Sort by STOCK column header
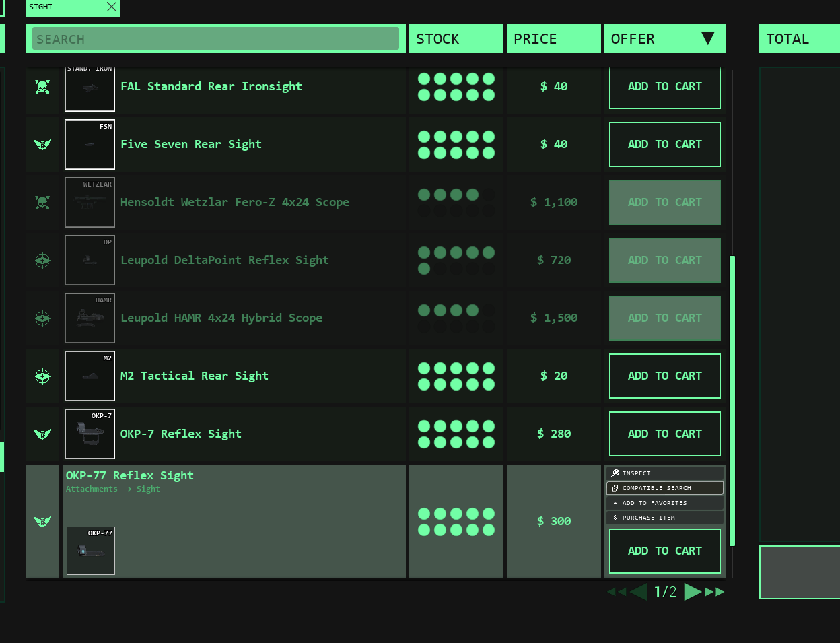This screenshot has height=643, width=840. 456,38
